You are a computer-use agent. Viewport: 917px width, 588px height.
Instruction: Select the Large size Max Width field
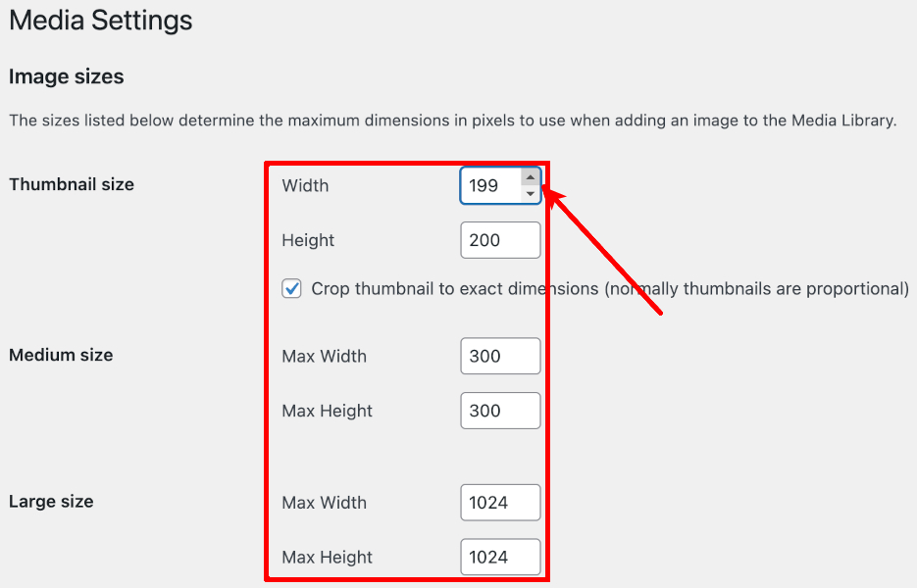pyautogui.click(x=500, y=502)
